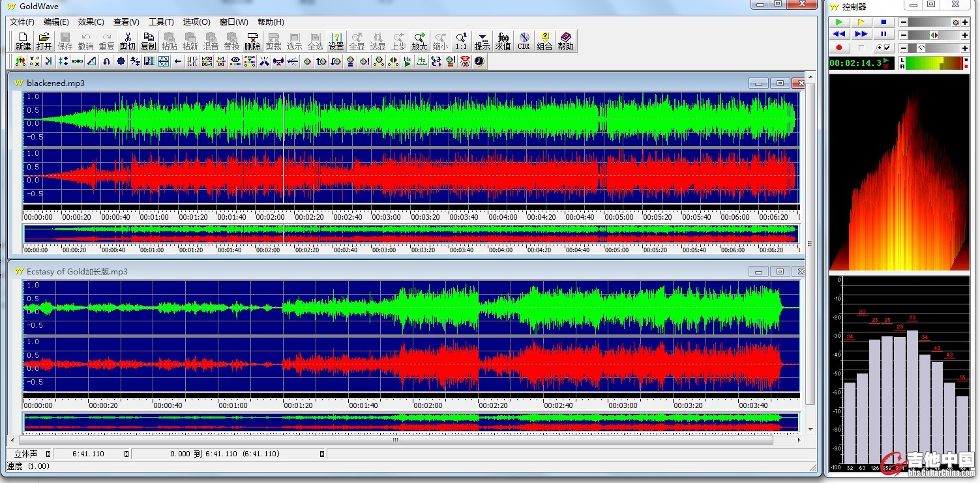
Task: Click the speed slider in 控制器
Action: [934, 48]
